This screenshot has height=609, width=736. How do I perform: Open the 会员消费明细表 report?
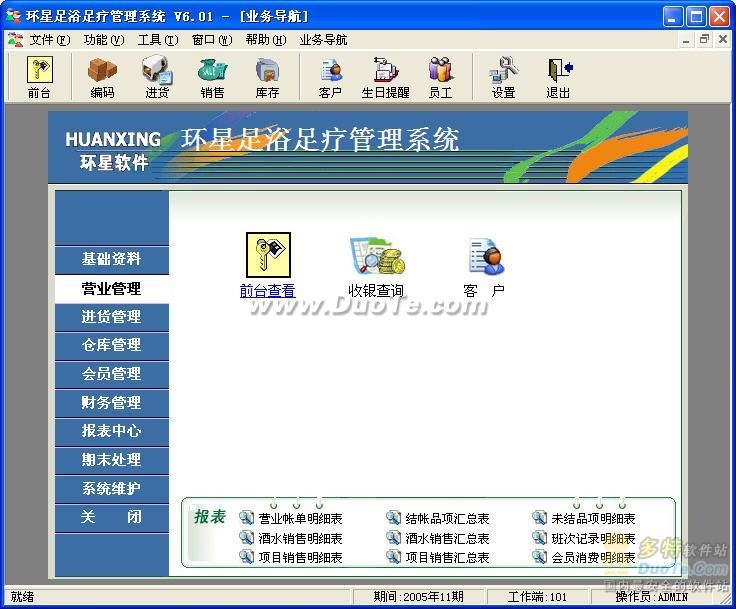[594, 557]
